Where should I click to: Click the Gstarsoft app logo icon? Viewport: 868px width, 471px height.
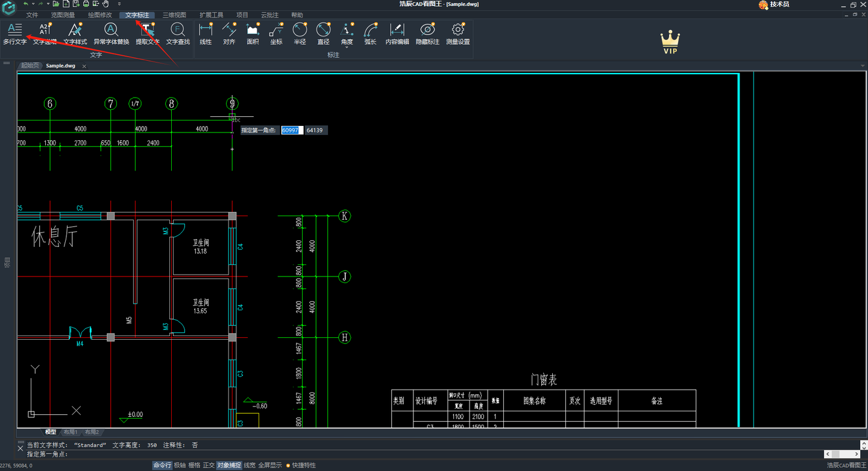(8, 8)
